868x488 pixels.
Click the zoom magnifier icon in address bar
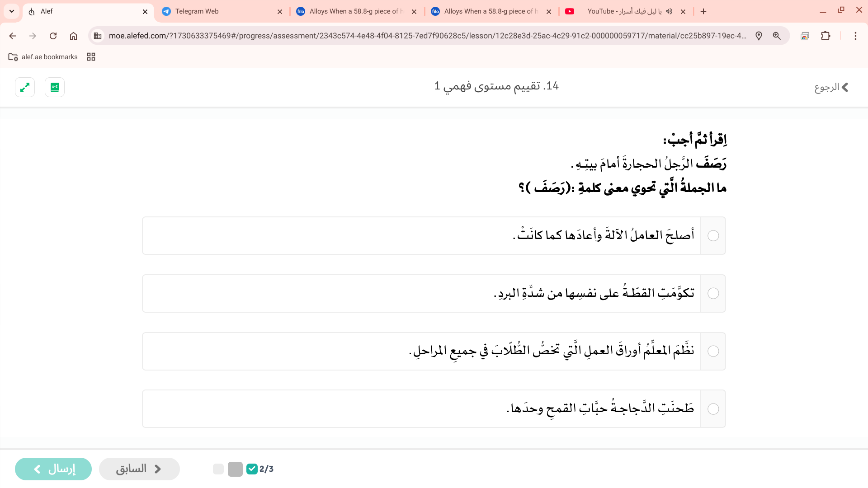point(777,36)
